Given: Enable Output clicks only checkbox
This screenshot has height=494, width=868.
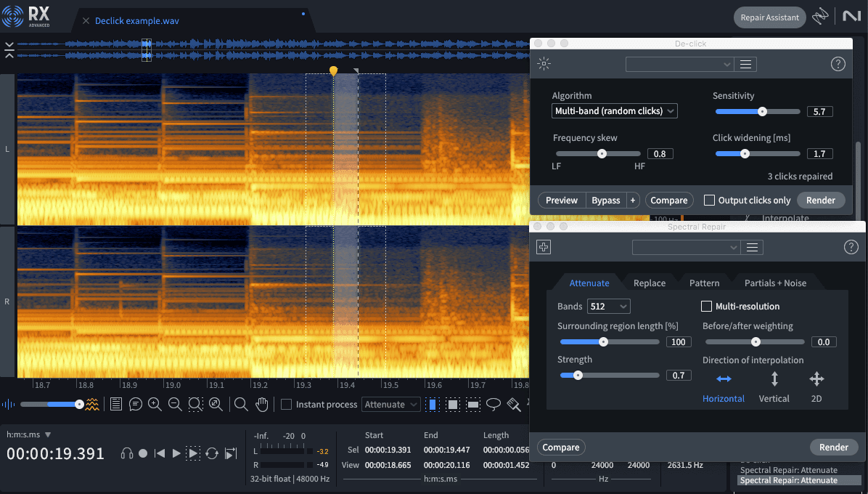Looking at the screenshot, I should (709, 200).
